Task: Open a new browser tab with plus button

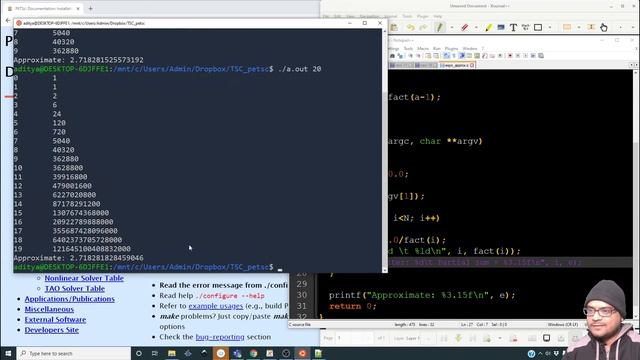Action: pyautogui.click(x=90, y=8)
